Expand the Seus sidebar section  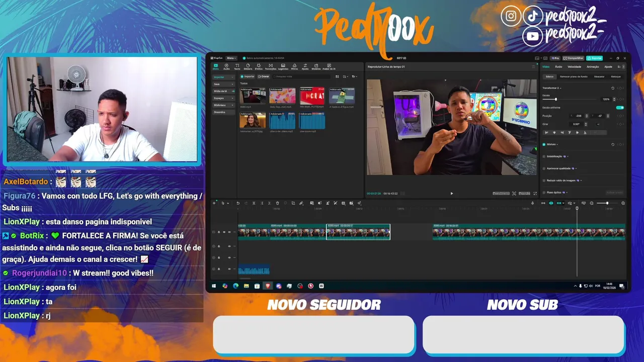click(x=223, y=84)
